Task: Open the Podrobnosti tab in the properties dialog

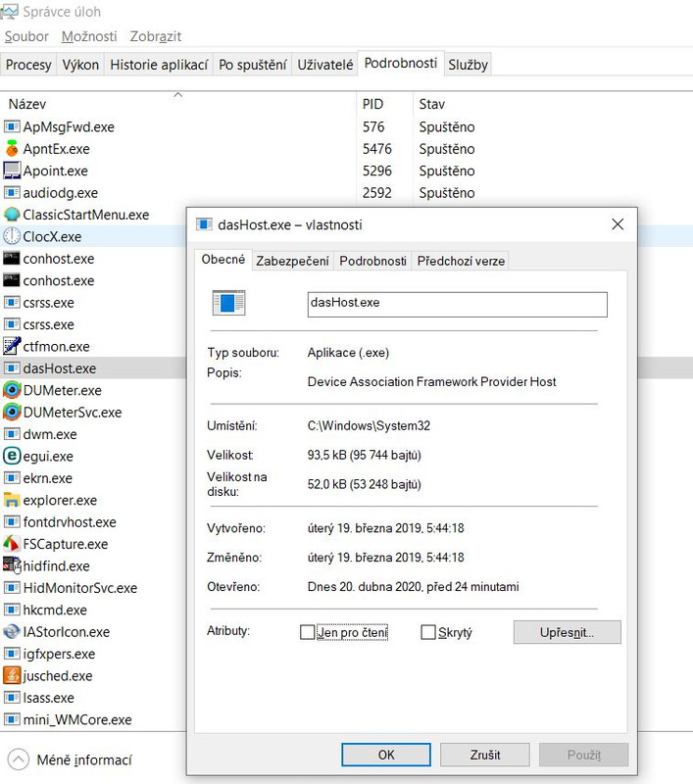Action: [x=372, y=261]
